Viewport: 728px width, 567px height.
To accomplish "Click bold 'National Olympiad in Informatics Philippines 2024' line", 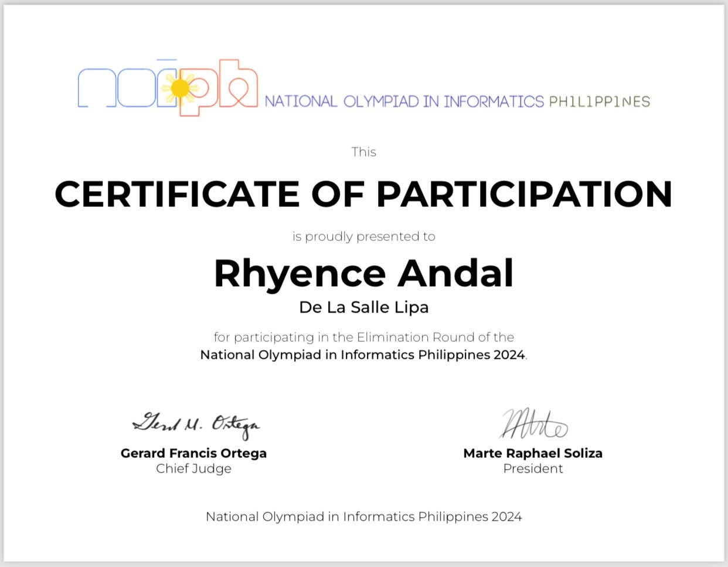I will tap(363, 355).
